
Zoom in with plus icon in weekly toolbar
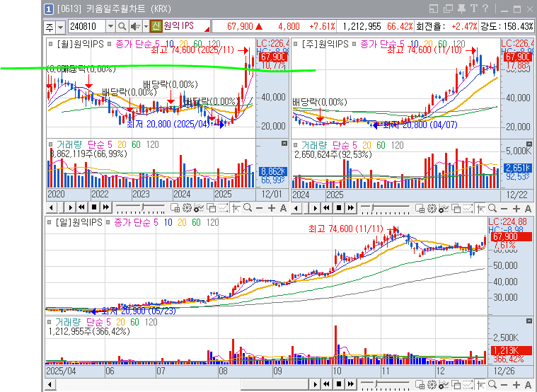[x=516, y=208]
